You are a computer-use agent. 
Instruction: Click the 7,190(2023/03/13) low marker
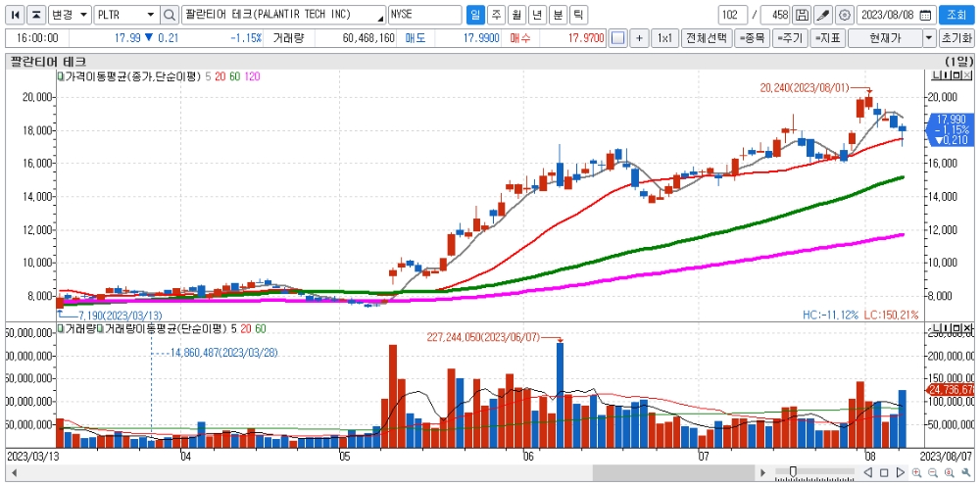[x=121, y=314]
